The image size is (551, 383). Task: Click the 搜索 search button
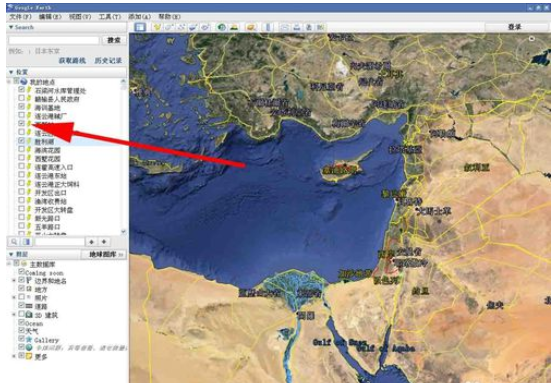coord(114,40)
